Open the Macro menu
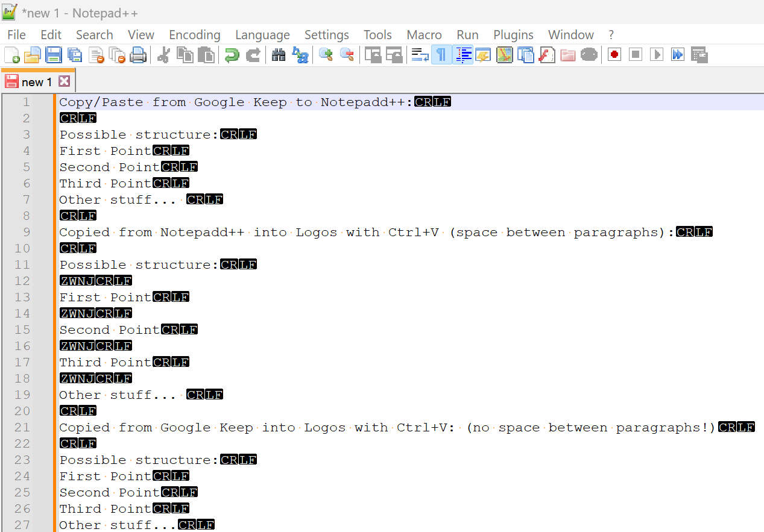764x532 pixels. click(x=424, y=35)
